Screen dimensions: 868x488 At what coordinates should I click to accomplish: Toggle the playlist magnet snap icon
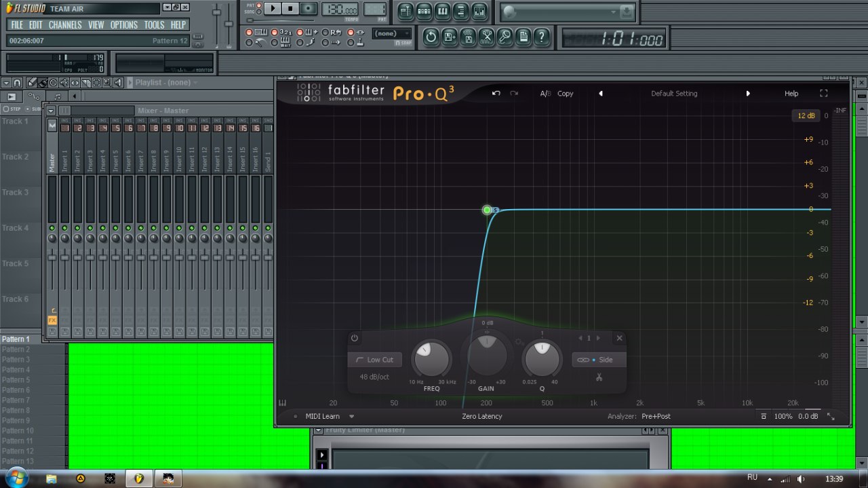click(x=18, y=83)
